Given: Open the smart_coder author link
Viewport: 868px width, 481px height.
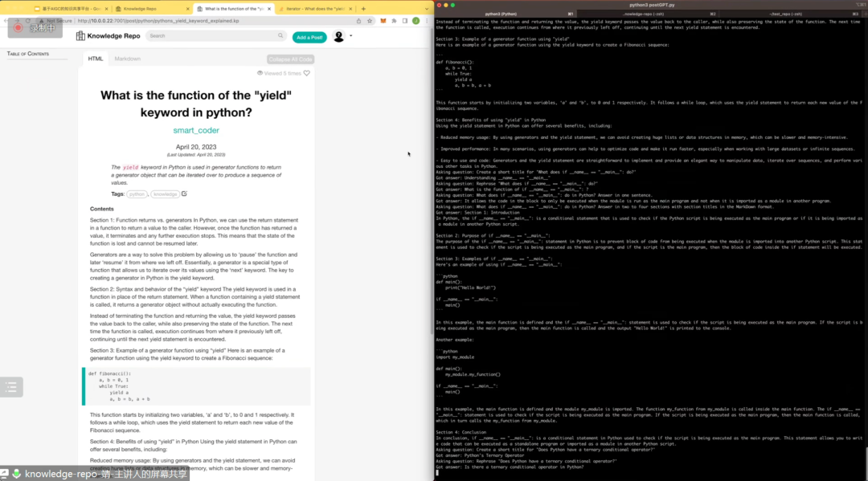Looking at the screenshot, I should coord(196,130).
